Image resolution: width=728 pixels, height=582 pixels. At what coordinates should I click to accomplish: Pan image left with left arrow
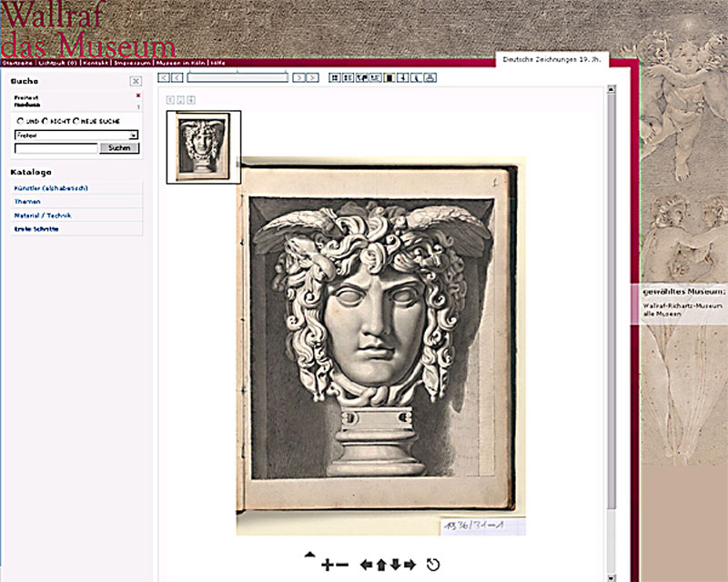(x=366, y=565)
